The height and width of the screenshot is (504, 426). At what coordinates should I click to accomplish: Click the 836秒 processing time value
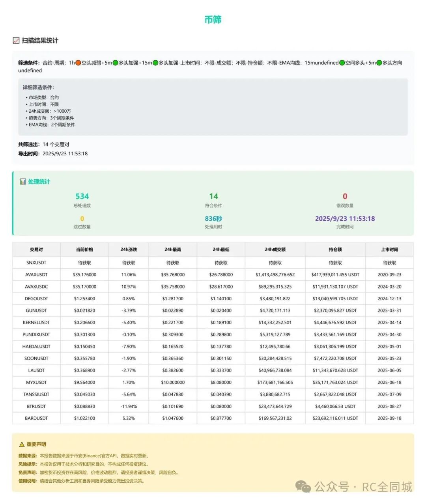coord(213,219)
